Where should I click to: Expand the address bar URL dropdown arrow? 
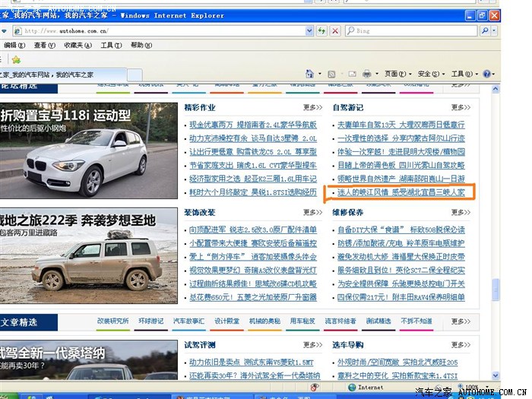pyautogui.click(x=309, y=31)
